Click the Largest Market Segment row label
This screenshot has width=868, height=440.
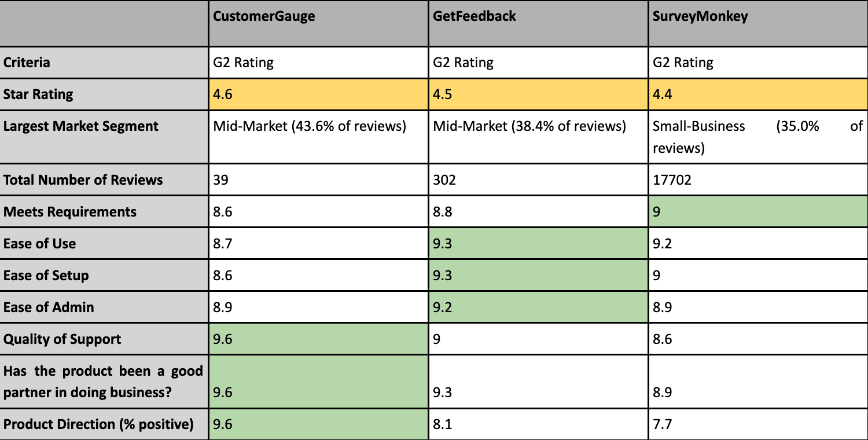pos(80,126)
